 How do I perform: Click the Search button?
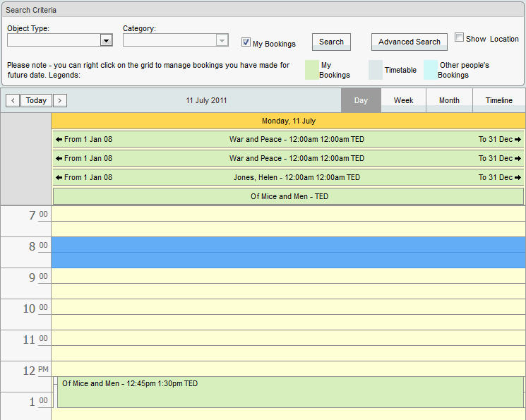[331, 42]
